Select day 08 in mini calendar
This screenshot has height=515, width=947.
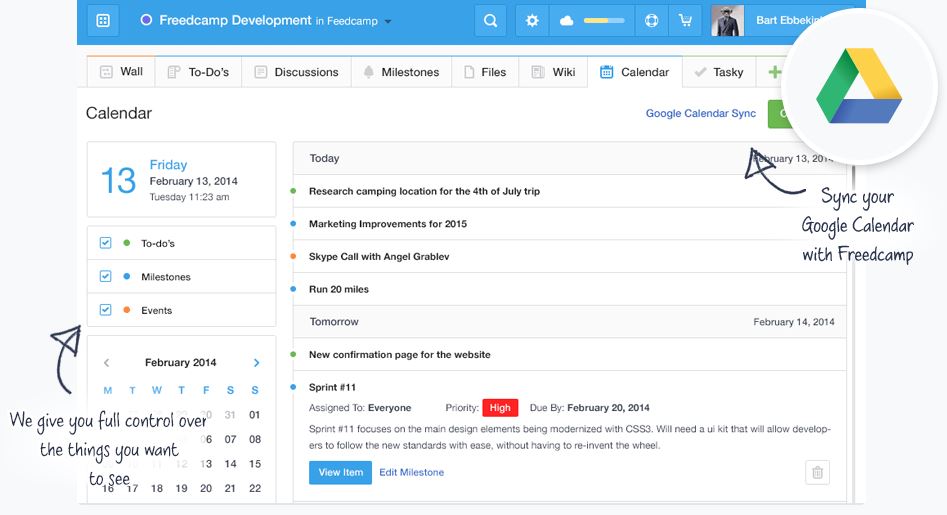pos(255,439)
